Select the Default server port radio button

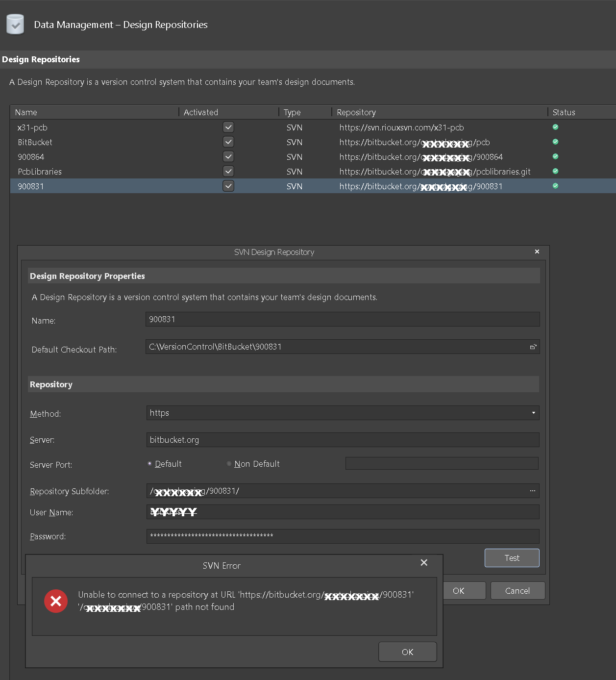pos(149,463)
